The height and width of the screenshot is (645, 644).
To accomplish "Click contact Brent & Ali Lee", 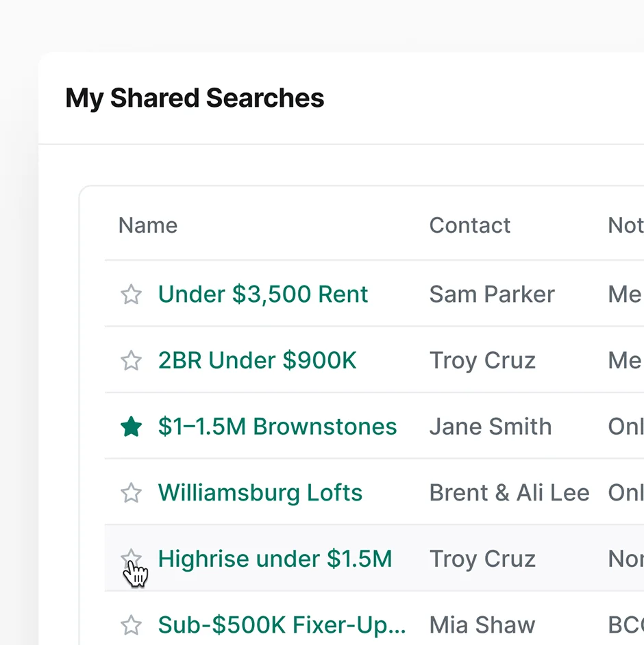I will (x=509, y=493).
